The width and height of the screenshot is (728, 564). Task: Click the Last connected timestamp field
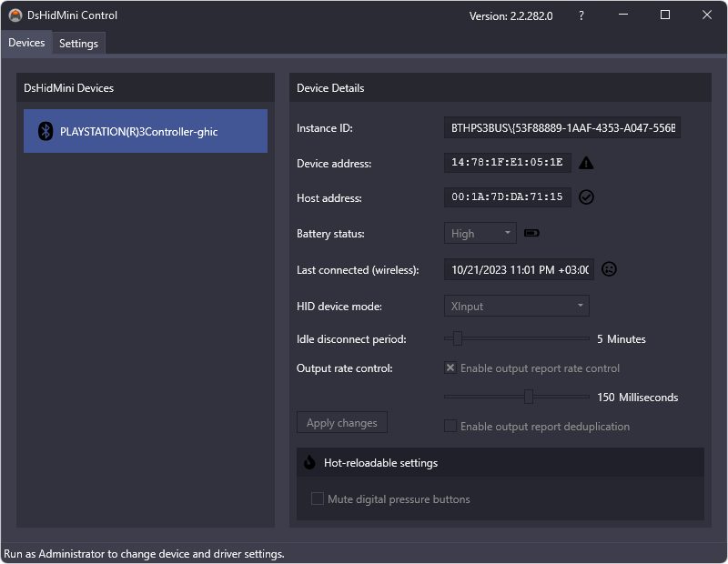(519, 269)
